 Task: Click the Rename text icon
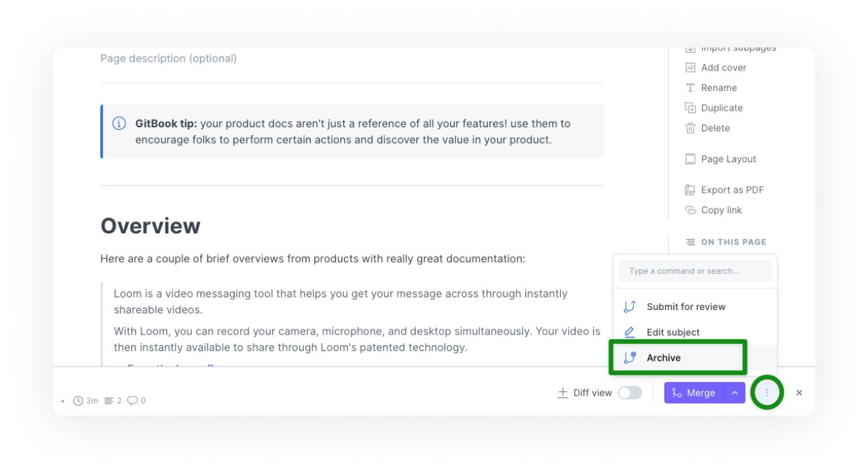point(690,88)
